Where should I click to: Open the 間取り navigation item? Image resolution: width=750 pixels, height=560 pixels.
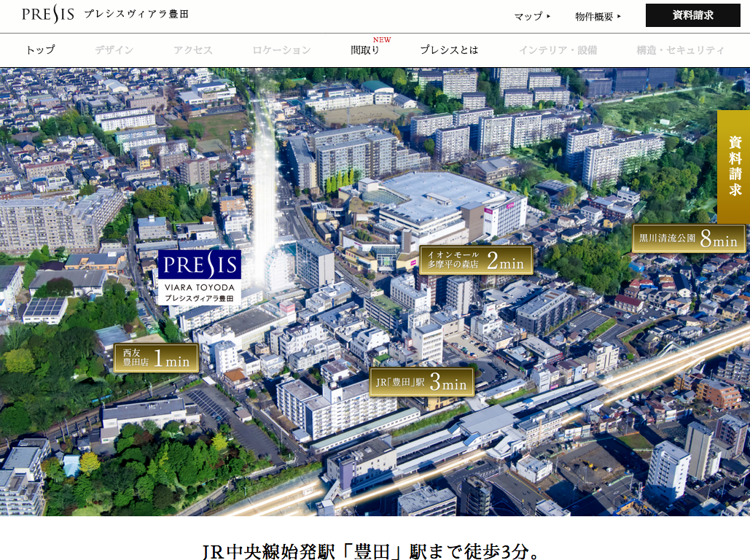[365, 50]
